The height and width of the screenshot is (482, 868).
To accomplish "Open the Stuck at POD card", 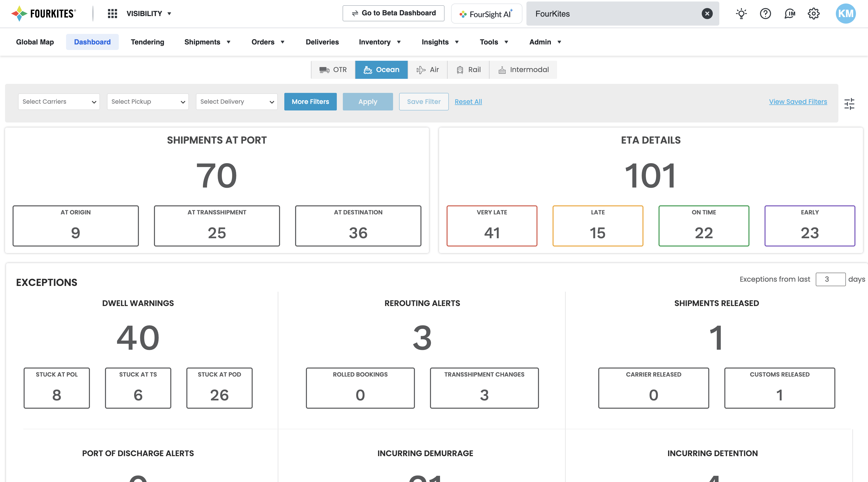I will (x=219, y=388).
